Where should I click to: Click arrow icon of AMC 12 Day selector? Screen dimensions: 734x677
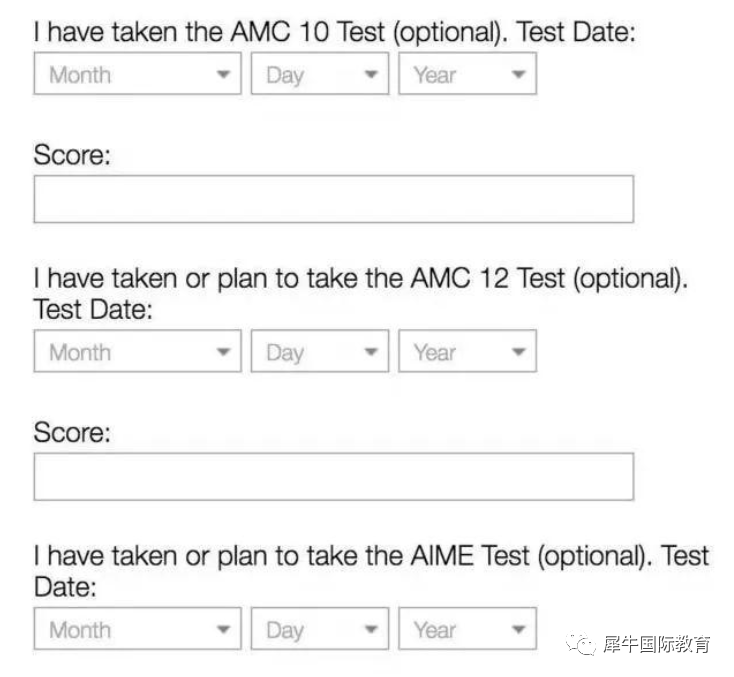371,352
